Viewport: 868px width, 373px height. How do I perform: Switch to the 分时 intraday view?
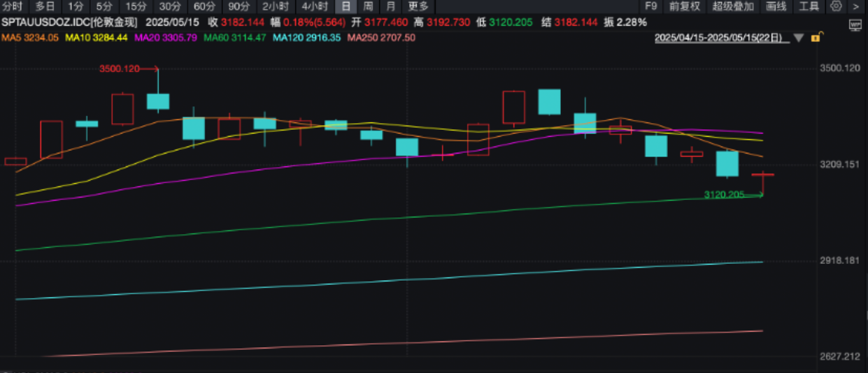pos(13,6)
